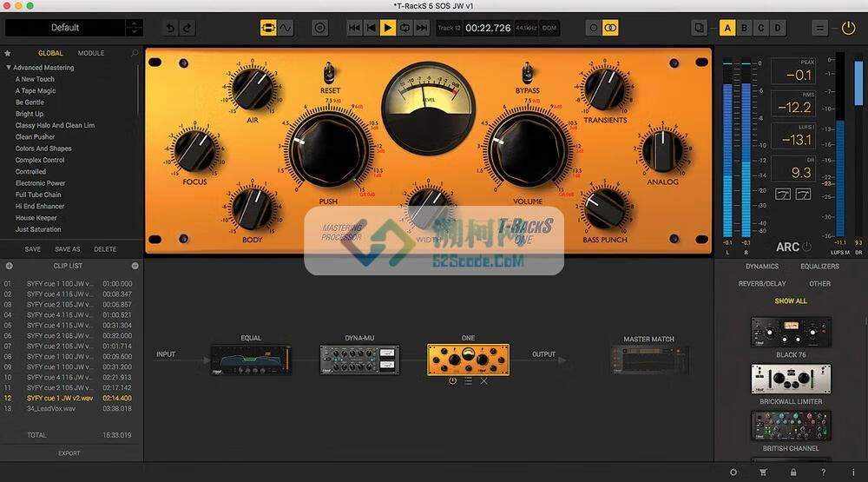
Task: Open the ONE module menu icon
Action: [469, 381]
